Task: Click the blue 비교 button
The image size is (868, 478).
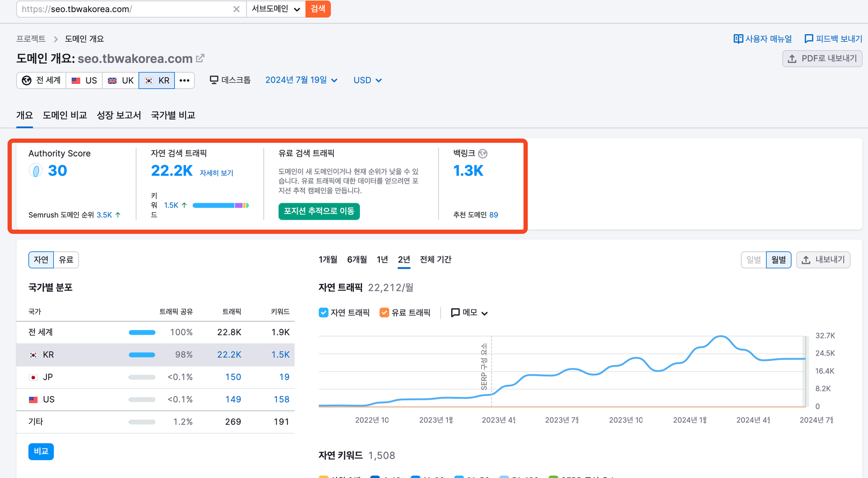Action: 41,452
